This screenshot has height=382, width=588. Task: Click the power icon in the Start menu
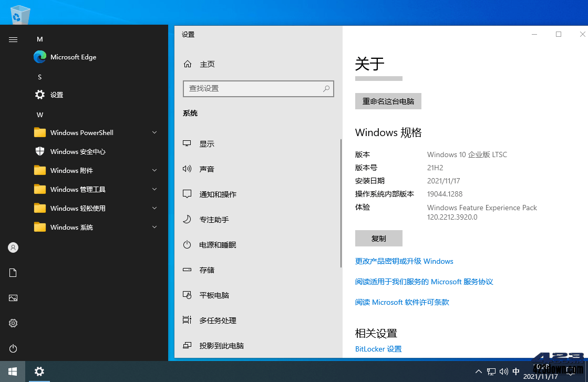pos(13,348)
